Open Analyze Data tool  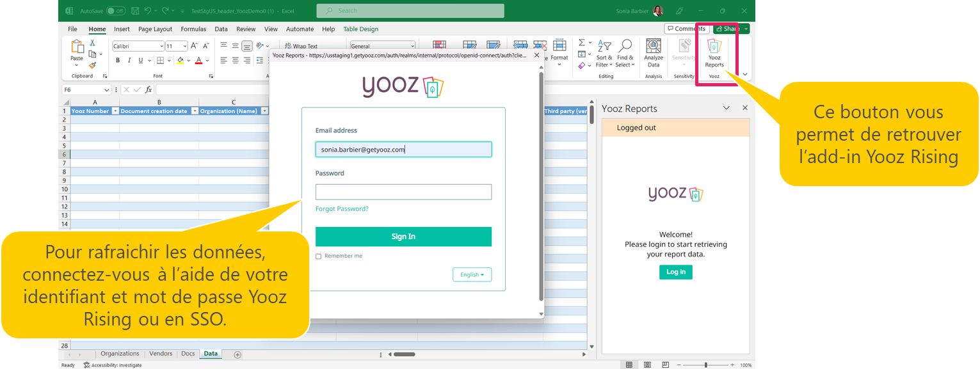654,52
